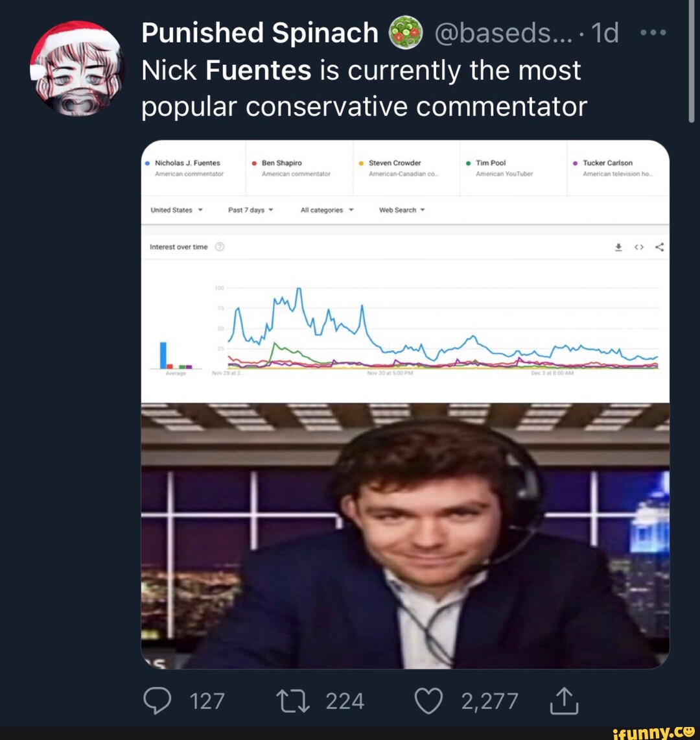Like the tweet using the heart icon
The image size is (700, 740).
click(428, 700)
